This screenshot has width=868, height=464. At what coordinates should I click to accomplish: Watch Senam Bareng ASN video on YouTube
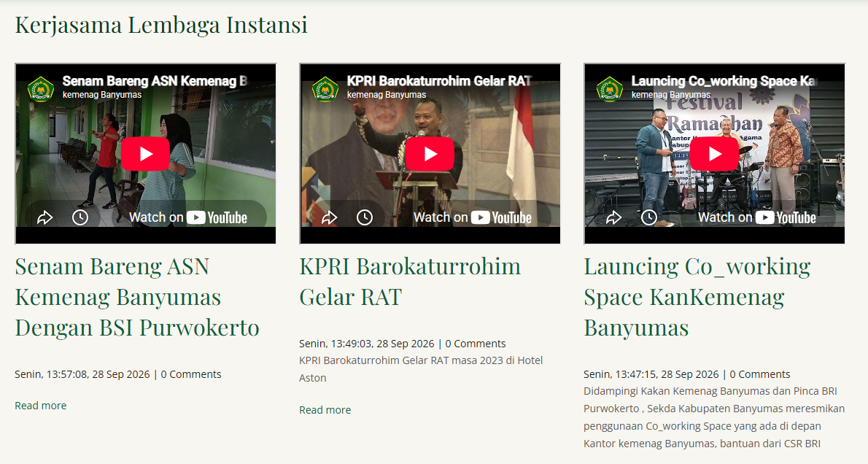click(x=188, y=217)
